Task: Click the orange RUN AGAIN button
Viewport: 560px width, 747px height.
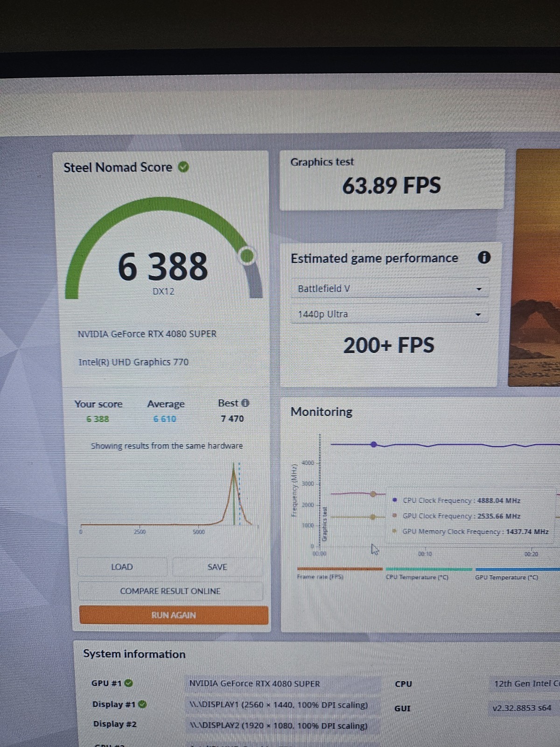Action: (174, 615)
